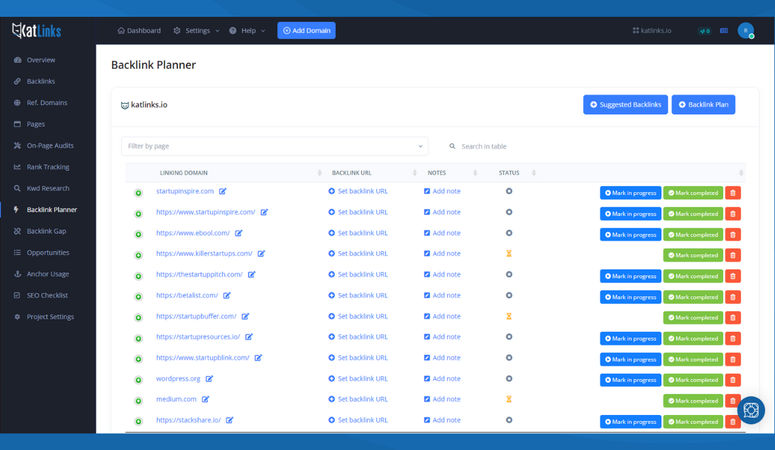
Task: Open the Dashboard menu item
Action: [139, 31]
